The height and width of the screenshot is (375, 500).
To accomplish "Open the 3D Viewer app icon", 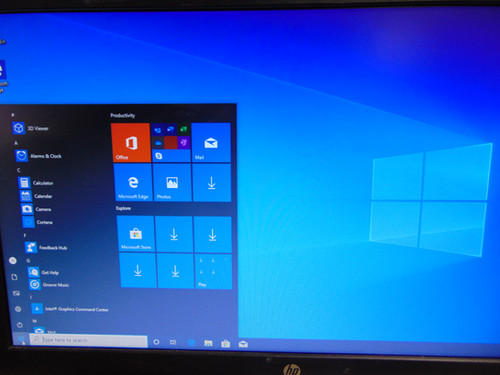I will tap(19, 128).
